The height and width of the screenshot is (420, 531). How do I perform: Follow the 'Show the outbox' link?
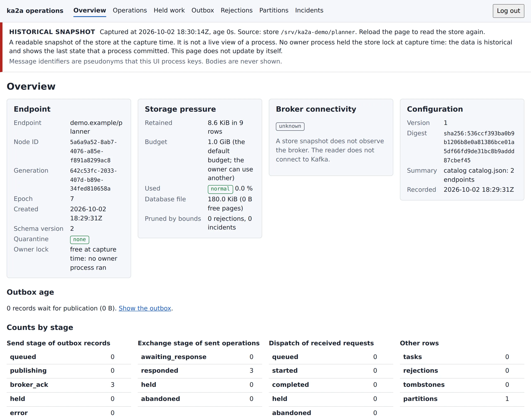click(145, 308)
